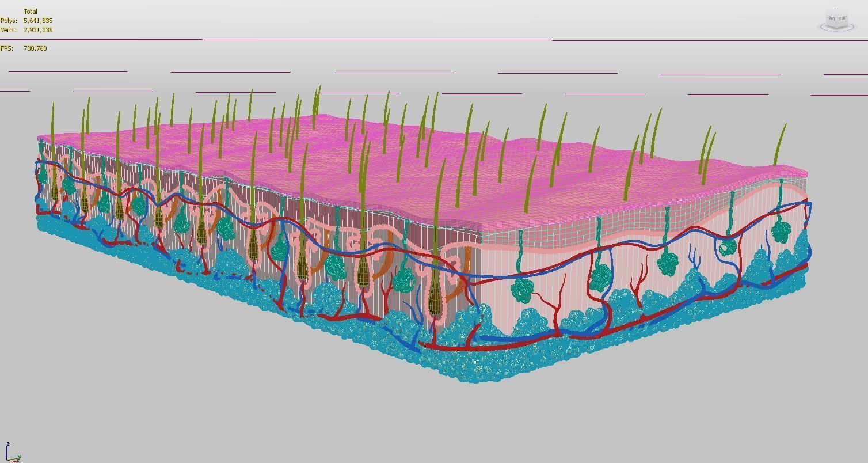Click the 'Total' statistics column header
The height and width of the screenshot is (463, 868).
[31, 12]
